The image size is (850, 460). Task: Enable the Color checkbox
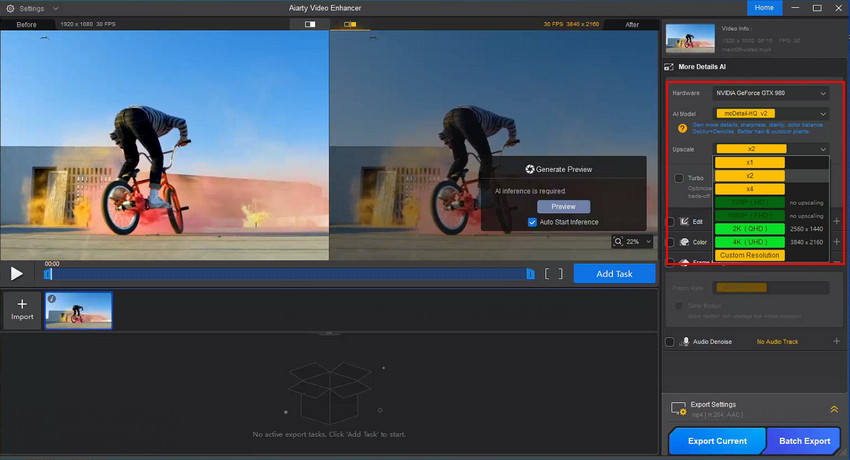670,242
